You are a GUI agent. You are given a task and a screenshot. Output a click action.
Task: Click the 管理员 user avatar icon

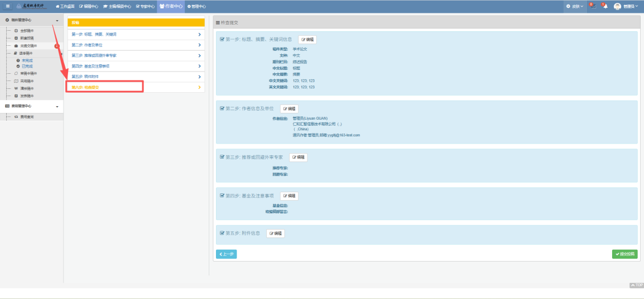[617, 6]
